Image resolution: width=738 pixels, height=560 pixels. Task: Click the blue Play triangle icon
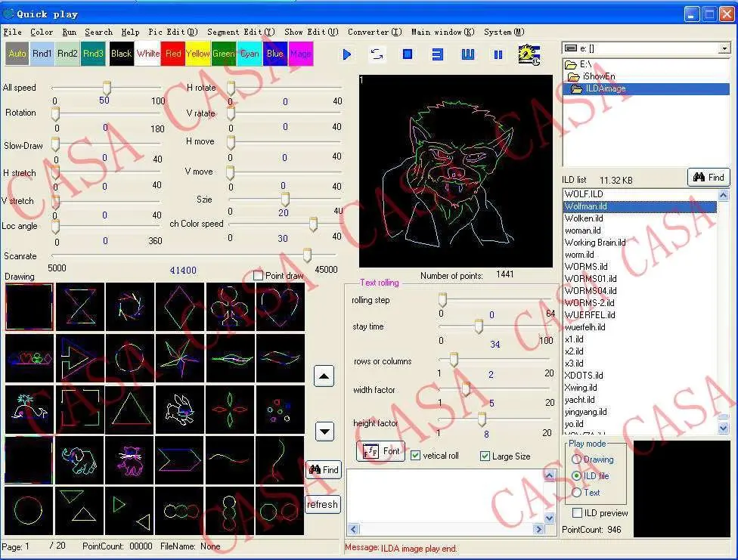click(x=347, y=54)
